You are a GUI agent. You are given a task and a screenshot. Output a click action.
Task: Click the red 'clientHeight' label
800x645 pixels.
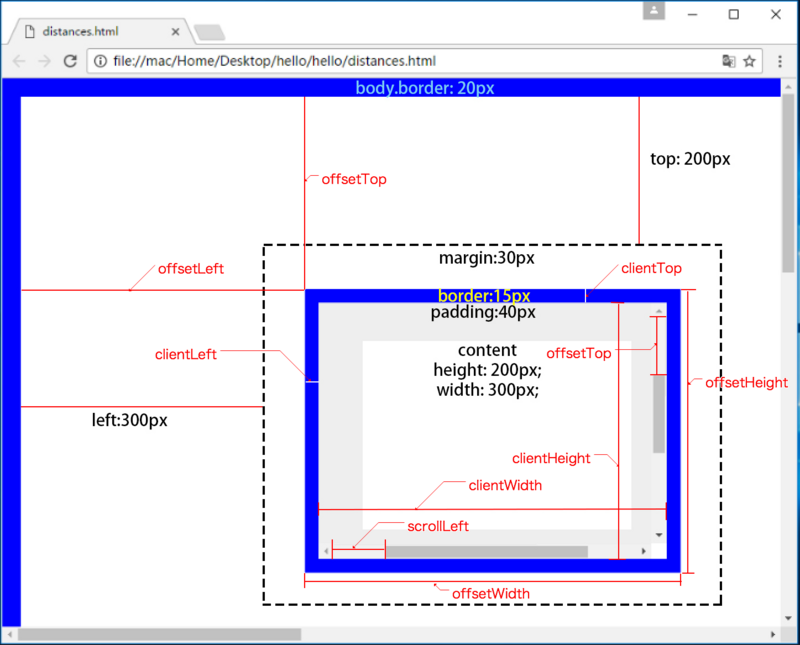point(551,459)
